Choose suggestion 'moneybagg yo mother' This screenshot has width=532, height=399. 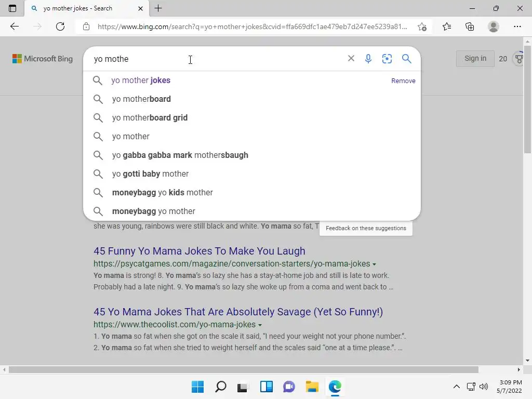pos(252,211)
